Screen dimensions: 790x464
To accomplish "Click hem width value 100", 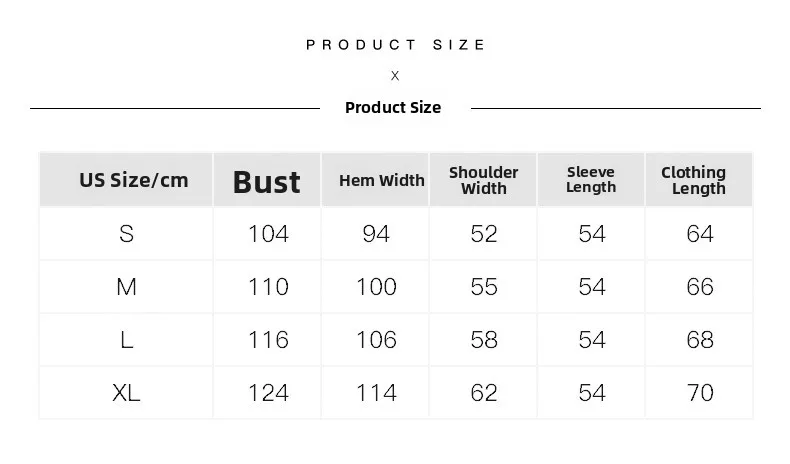I will pos(376,287).
